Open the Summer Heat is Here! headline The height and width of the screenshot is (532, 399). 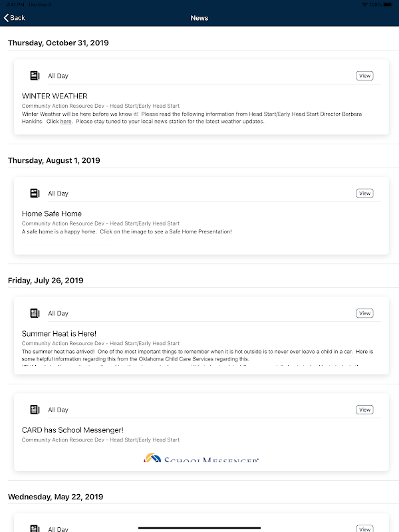click(x=59, y=333)
